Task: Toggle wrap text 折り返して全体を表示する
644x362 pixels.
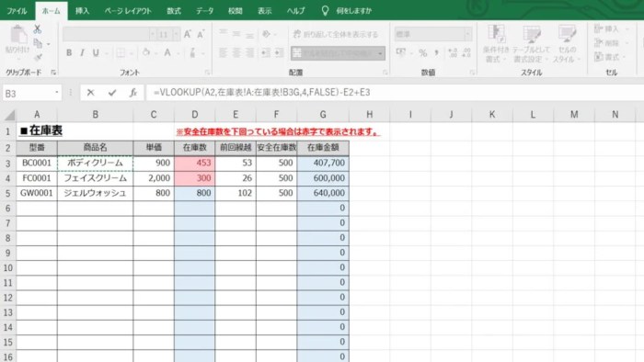Action: coord(336,34)
